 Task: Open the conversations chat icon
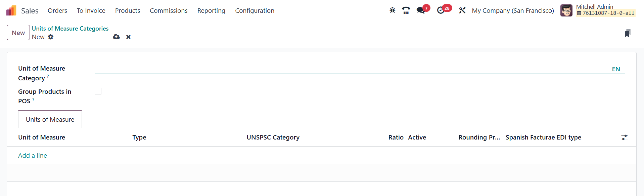(x=420, y=10)
